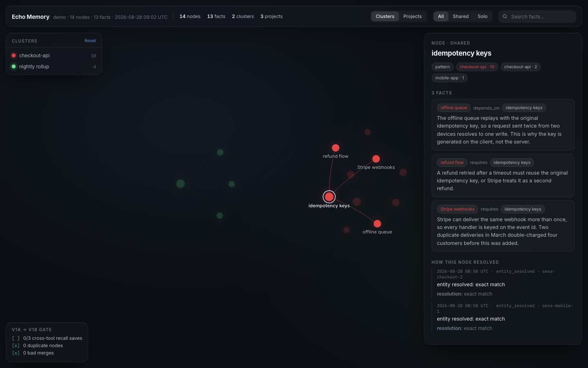The image size is (588, 368).
Task: Click idempotency keys chip in offline queue fact
Action: [x=524, y=108]
